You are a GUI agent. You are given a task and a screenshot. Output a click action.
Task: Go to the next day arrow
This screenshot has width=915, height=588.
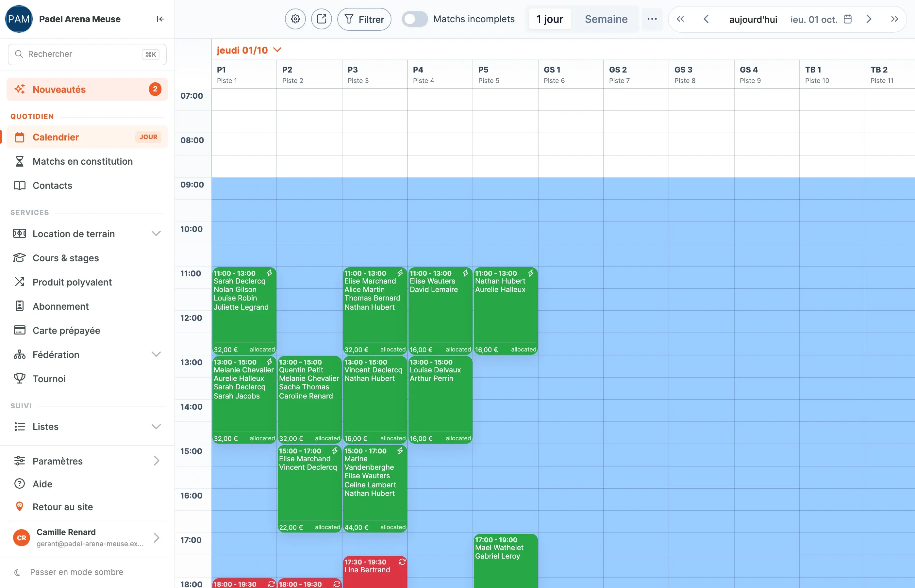tap(868, 19)
